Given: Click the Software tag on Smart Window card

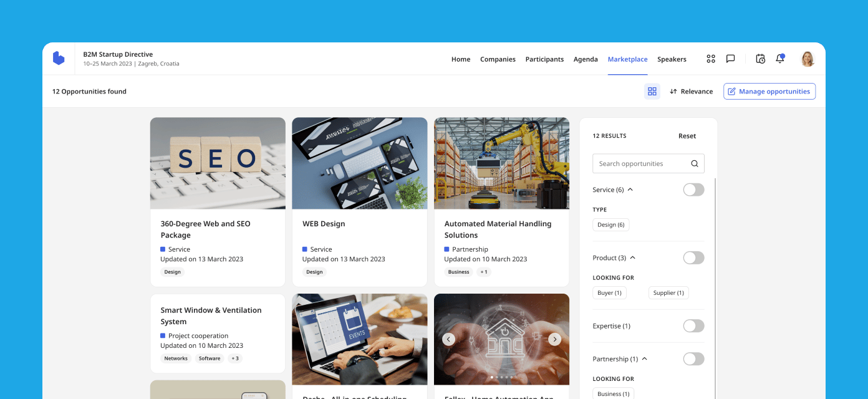Looking at the screenshot, I should [210, 358].
